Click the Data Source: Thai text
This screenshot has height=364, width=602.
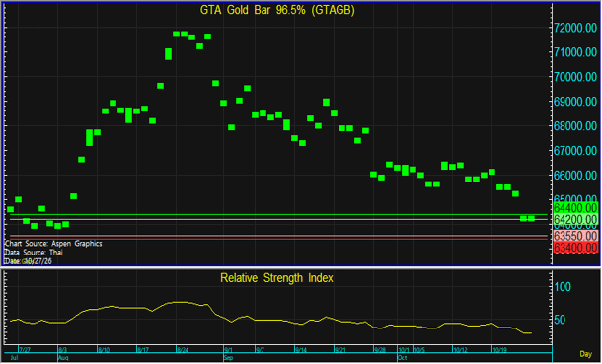[34, 253]
